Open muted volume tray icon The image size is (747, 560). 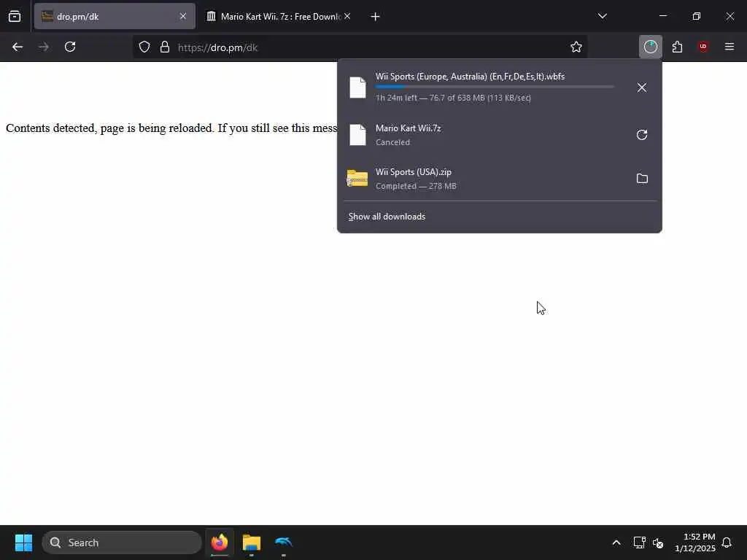click(x=658, y=542)
